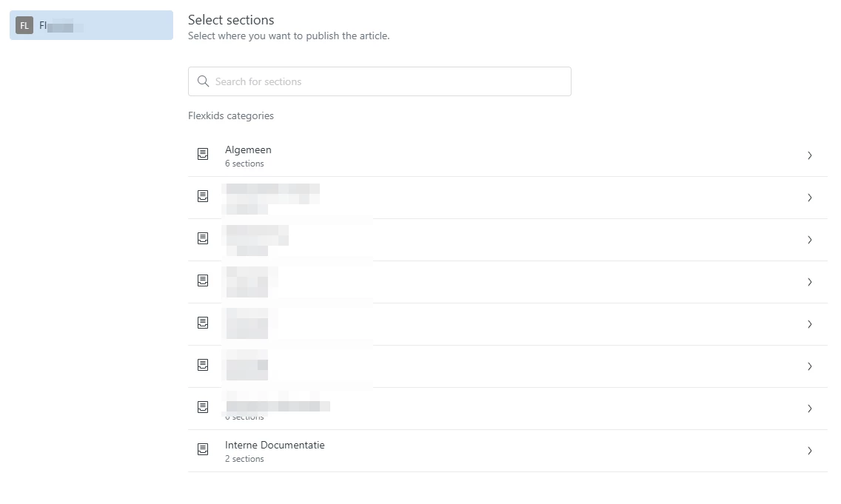841x504 pixels.
Task: Focus the Search for sections field
Action: [x=379, y=81]
